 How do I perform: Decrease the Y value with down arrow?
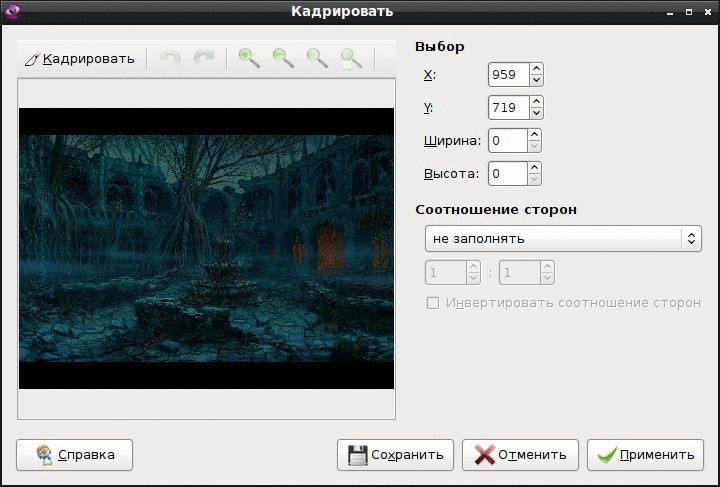point(536,113)
